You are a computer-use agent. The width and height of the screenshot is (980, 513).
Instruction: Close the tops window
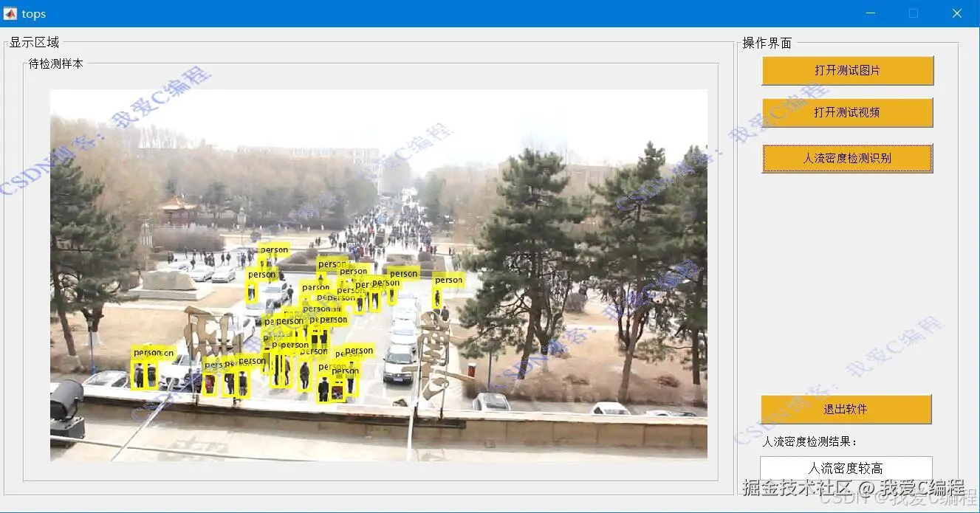click(x=957, y=13)
